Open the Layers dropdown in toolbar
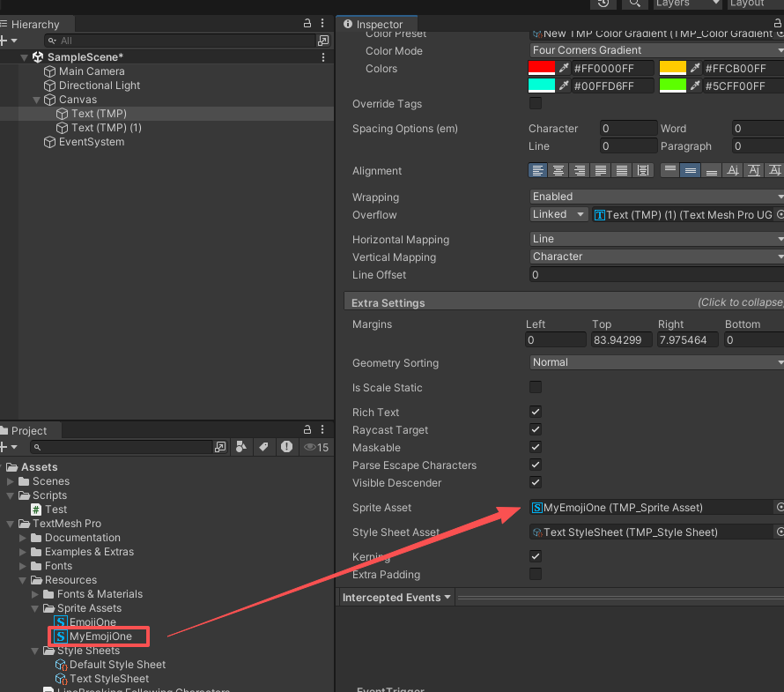This screenshot has width=784, height=692. point(688,4)
